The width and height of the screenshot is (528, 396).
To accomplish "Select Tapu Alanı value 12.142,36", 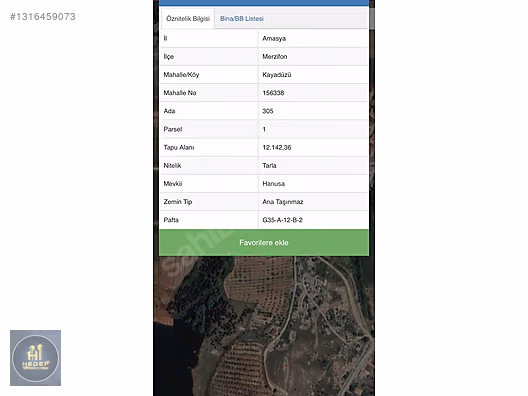I will point(277,147).
